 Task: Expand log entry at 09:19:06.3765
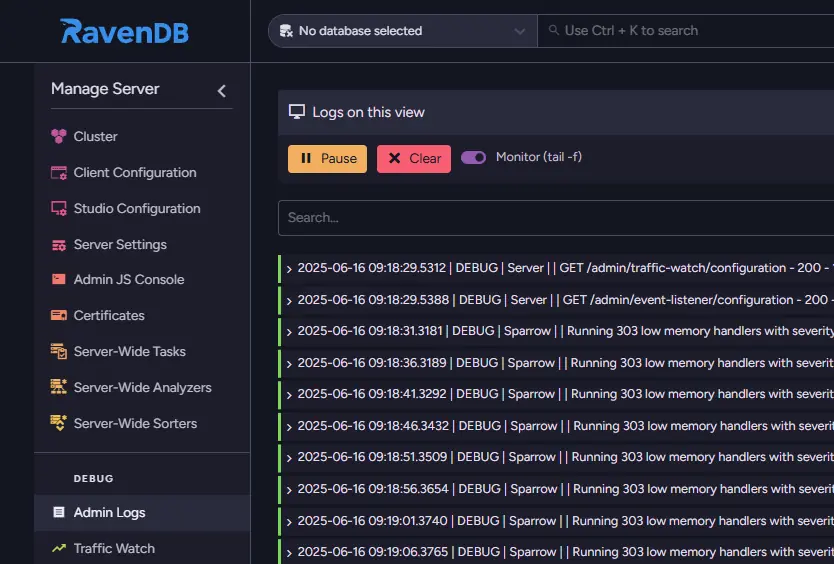pos(289,553)
